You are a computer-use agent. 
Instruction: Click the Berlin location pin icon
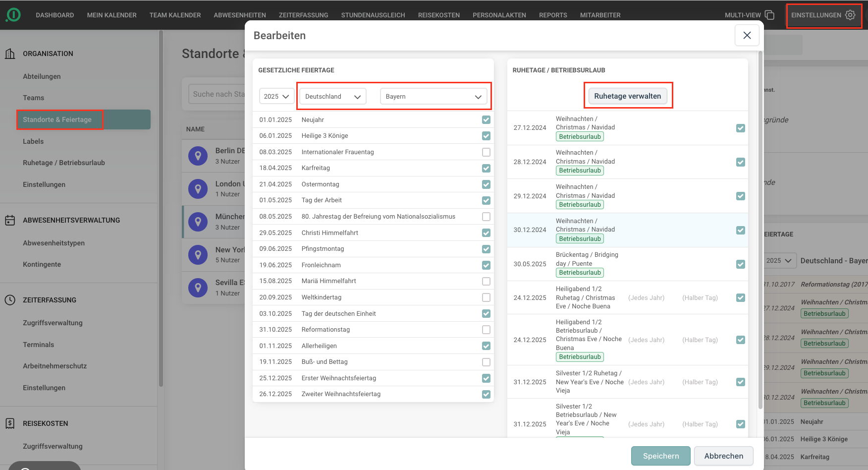[x=198, y=156]
